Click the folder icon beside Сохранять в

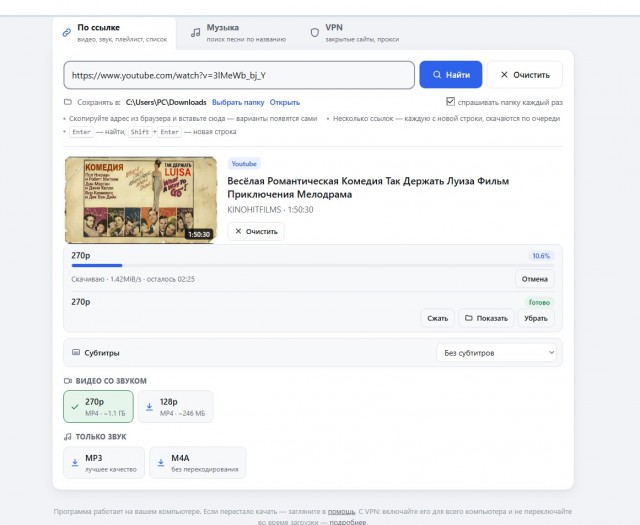point(68,102)
